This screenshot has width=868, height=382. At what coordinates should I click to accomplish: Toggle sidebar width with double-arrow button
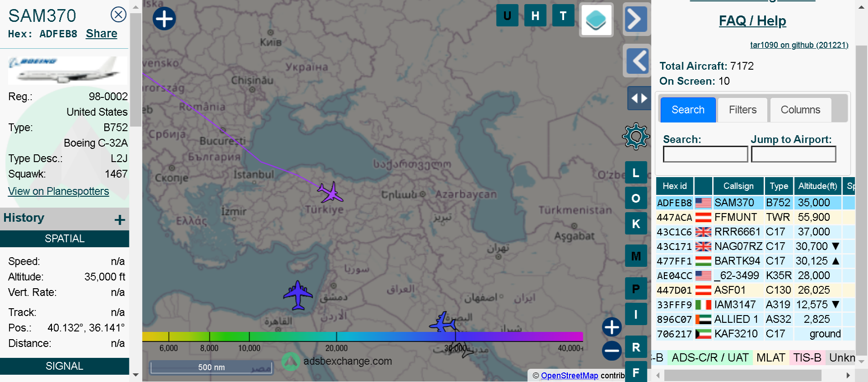point(639,98)
